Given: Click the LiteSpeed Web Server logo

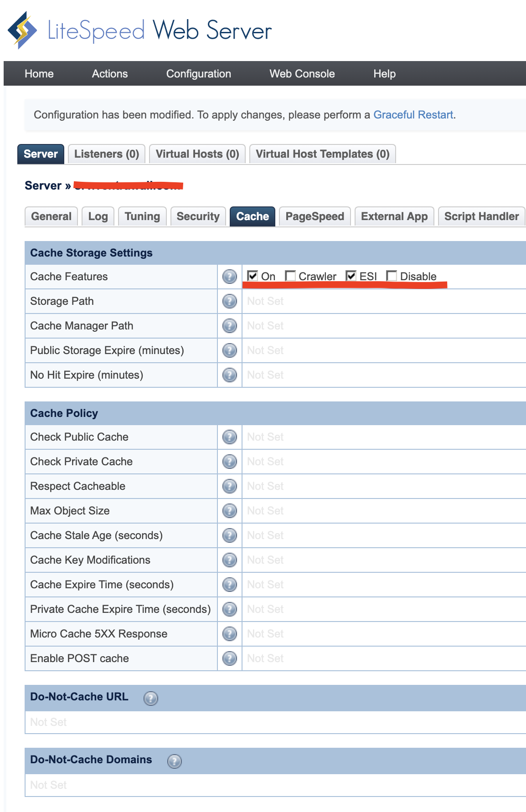Looking at the screenshot, I should (x=140, y=30).
